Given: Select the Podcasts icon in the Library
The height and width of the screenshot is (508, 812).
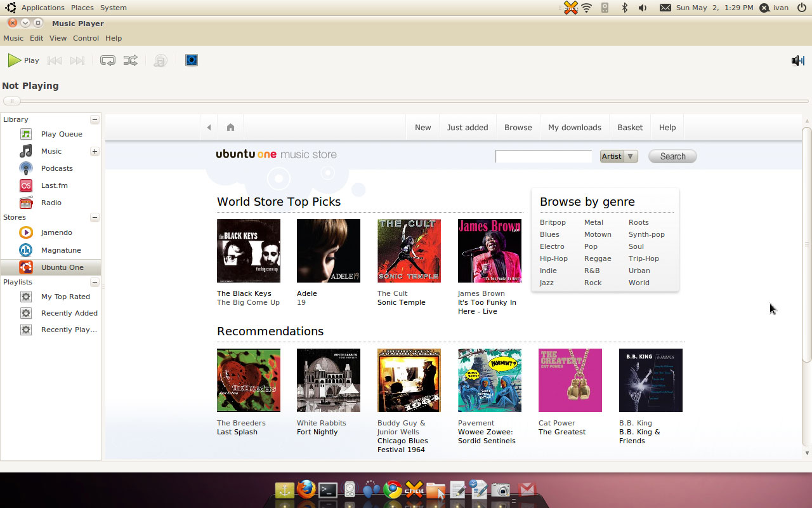Looking at the screenshot, I should click(26, 168).
